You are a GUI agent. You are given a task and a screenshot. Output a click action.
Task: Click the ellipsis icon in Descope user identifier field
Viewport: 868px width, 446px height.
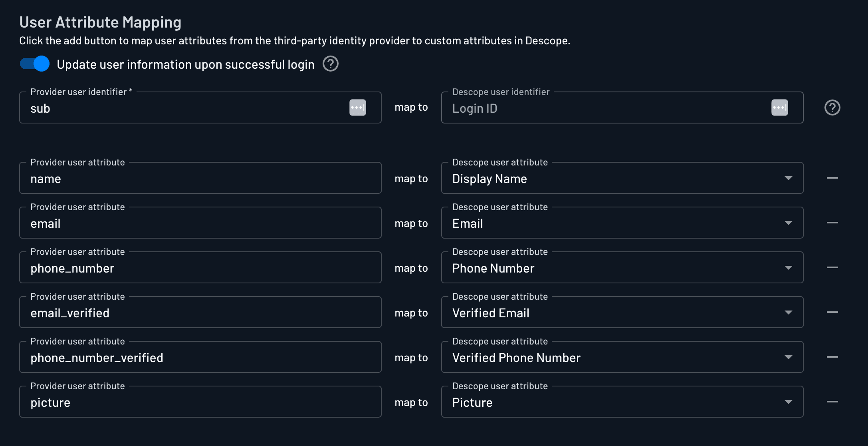(x=780, y=108)
